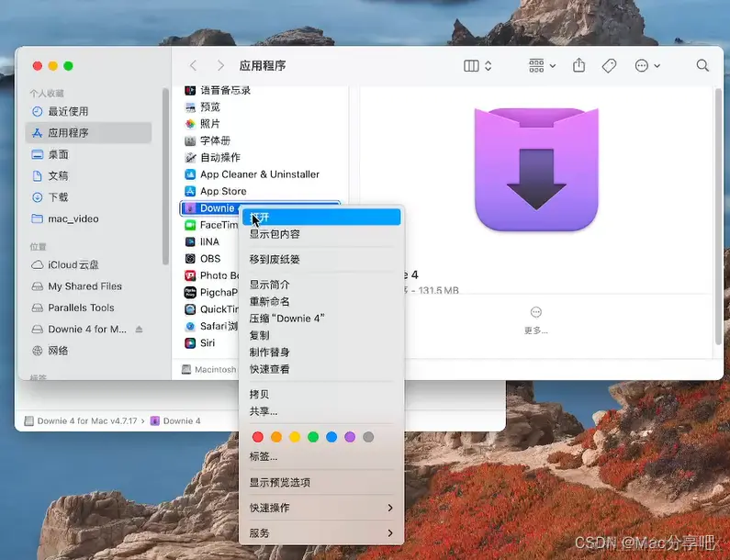Select the Downie row in list
Screen dimensions: 730x560
pos(210,208)
